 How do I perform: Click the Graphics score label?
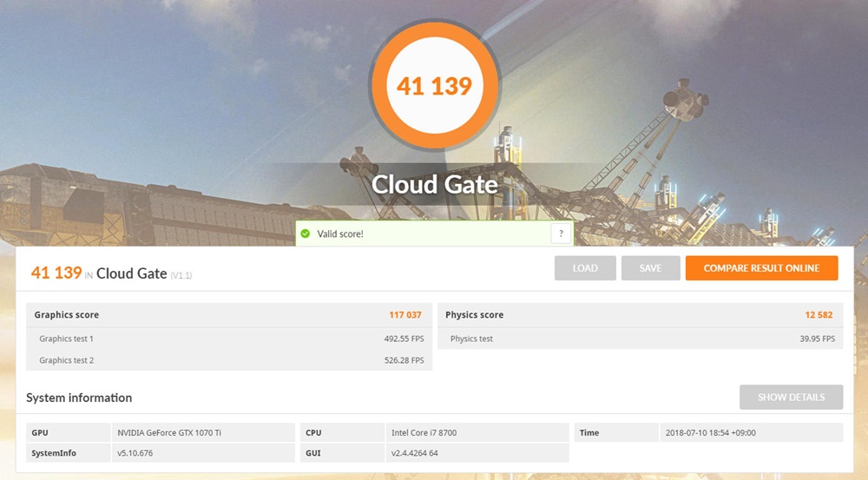click(x=67, y=314)
